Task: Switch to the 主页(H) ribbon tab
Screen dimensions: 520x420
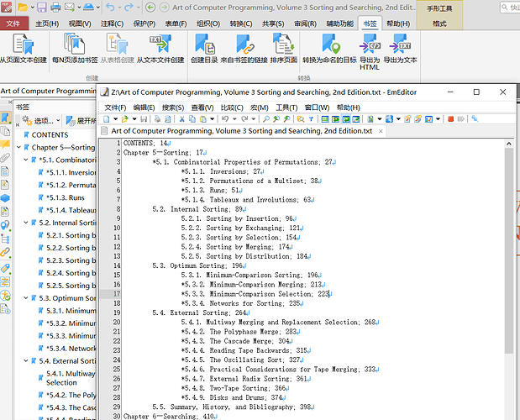Action: coord(47,24)
